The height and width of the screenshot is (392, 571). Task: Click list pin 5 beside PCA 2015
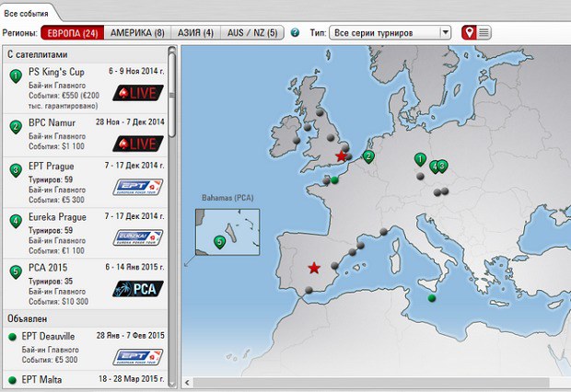pyautogui.click(x=16, y=271)
